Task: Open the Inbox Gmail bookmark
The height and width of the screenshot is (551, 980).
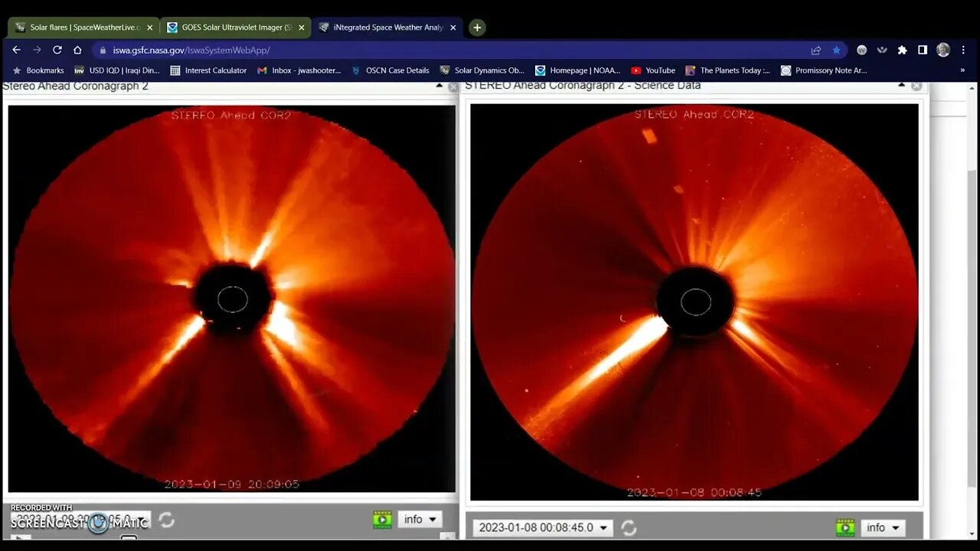Action: [x=299, y=70]
